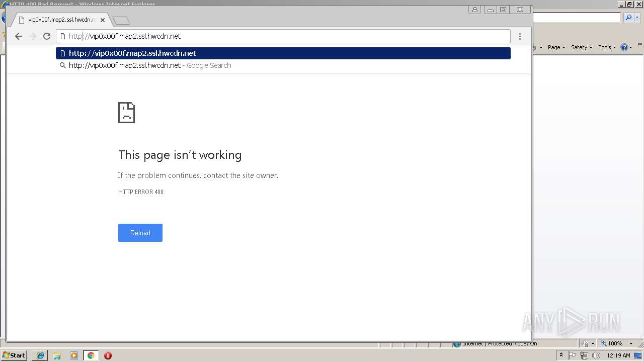Go back with Chrome's back arrow
This screenshot has height=362, width=644.
[19, 36]
